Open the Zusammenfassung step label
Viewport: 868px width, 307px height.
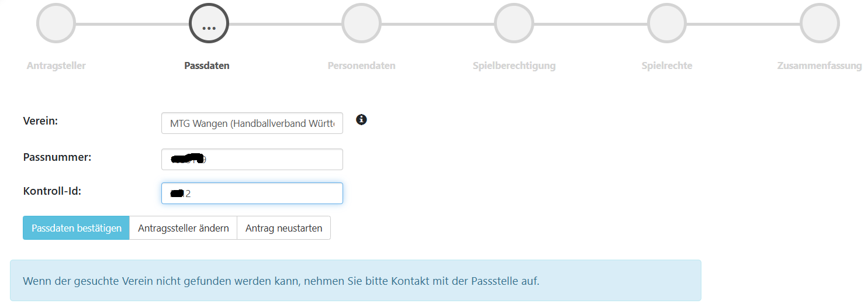pyautogui.click(x=819, y=65)
